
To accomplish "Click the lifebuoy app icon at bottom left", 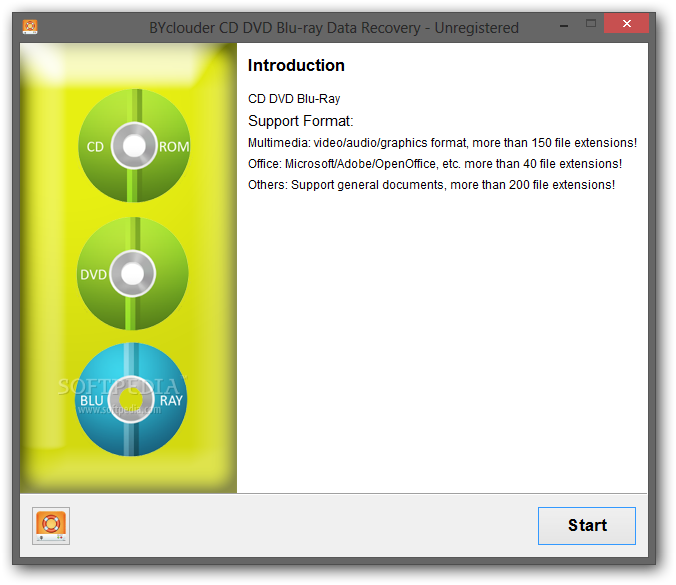I will pyautogui.click(x=51, y=526).
